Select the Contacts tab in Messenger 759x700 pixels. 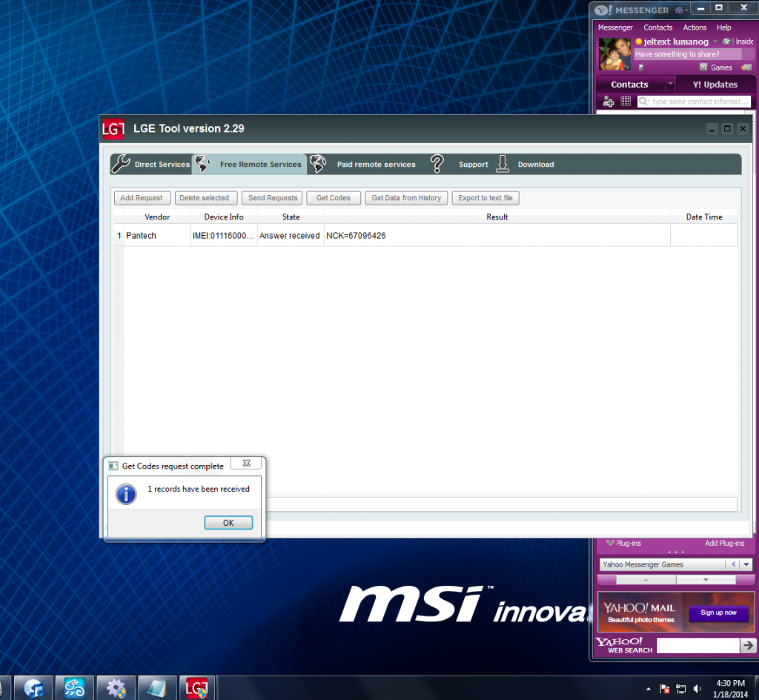(x=629, y=85)
